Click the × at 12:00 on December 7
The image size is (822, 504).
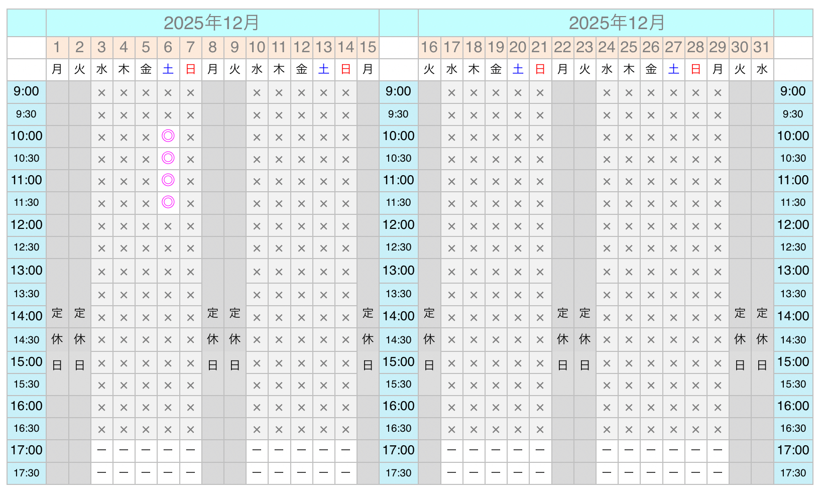190,226
